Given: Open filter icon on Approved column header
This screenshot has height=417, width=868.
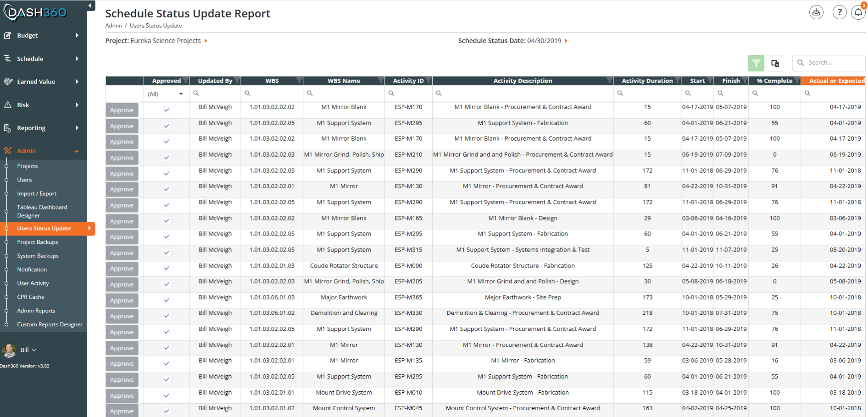Looking at the screenshot, I should click(186, 81).
